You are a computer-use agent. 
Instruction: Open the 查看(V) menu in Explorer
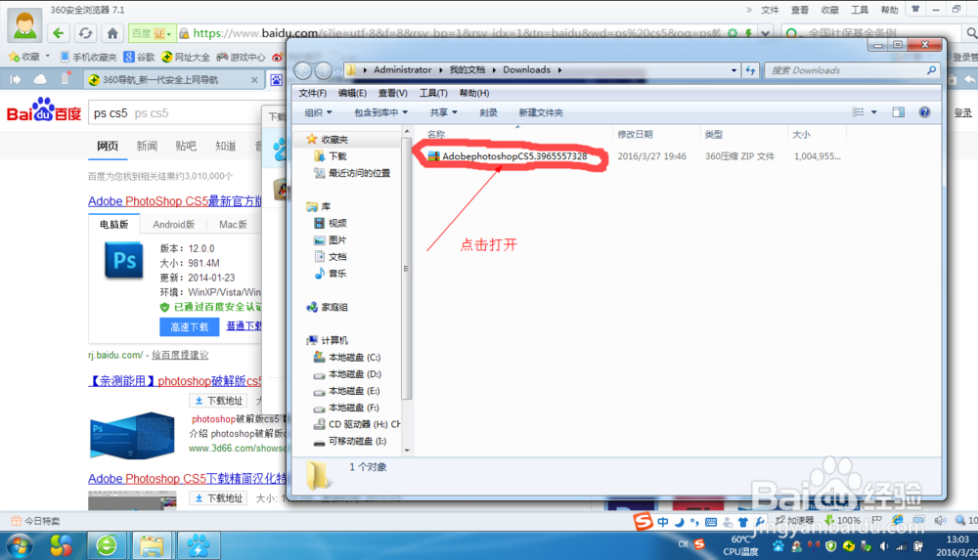392,93
